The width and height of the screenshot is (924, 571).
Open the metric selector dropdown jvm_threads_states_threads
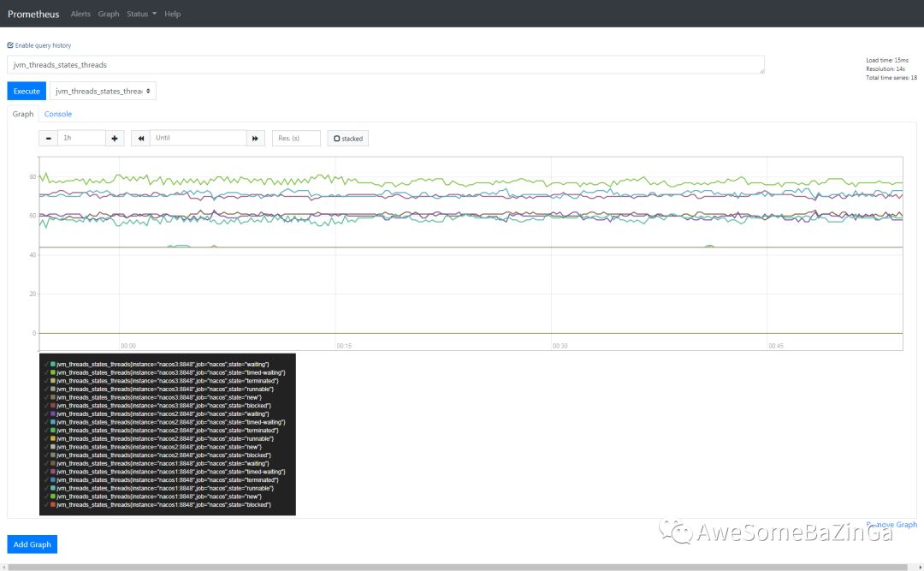tap(103, 91)
